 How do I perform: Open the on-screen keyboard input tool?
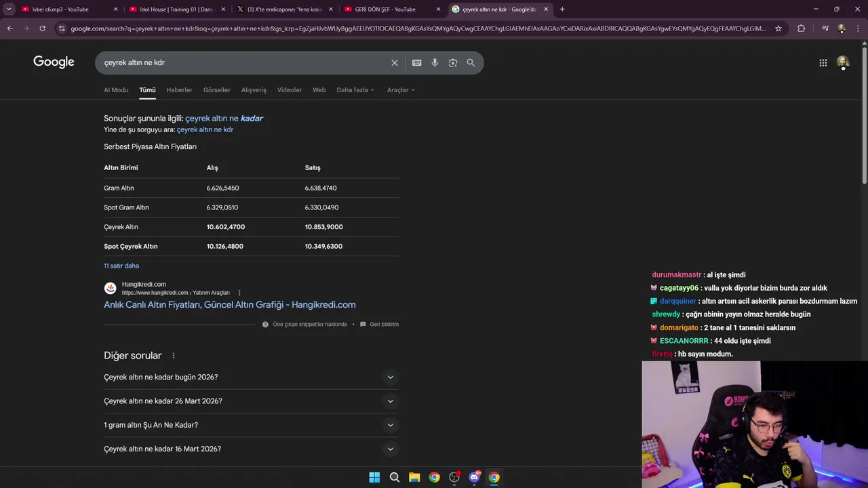416,62
